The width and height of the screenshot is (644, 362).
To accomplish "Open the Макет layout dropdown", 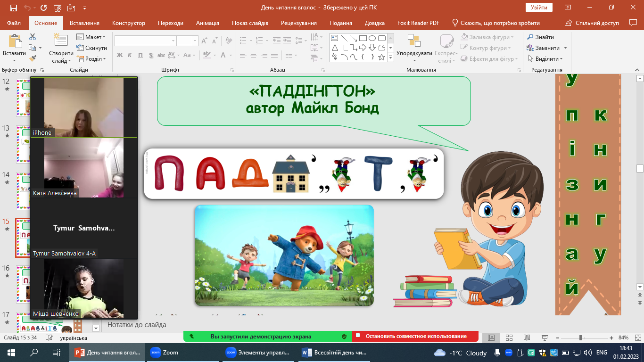I will [91, 37].
